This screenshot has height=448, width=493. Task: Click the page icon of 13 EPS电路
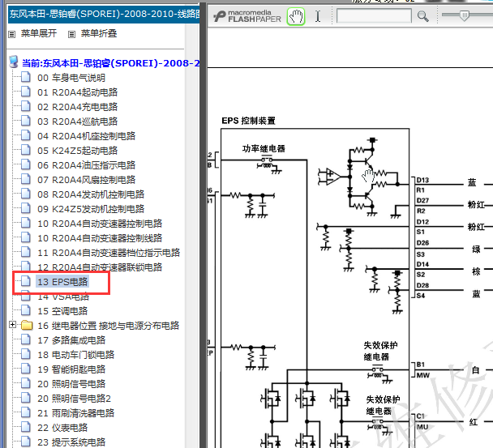pyautogui.click(x=26, y=281)
